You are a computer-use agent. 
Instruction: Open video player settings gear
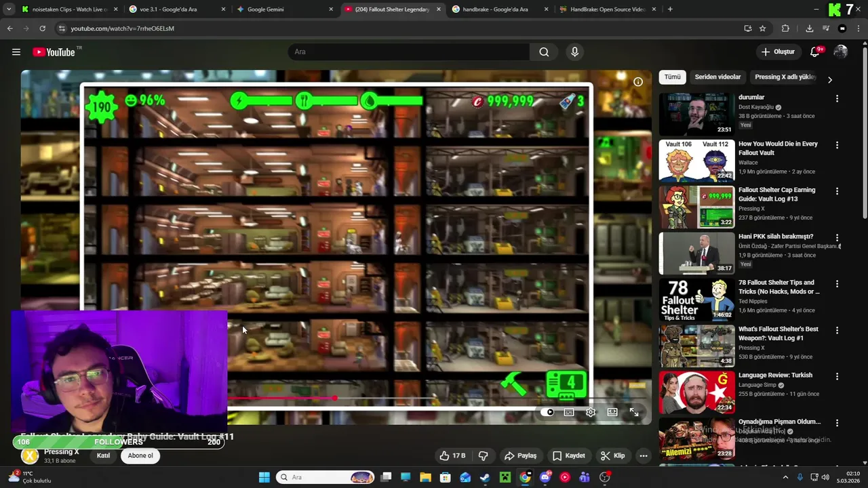pyautogui.click(x=591, y=412)
